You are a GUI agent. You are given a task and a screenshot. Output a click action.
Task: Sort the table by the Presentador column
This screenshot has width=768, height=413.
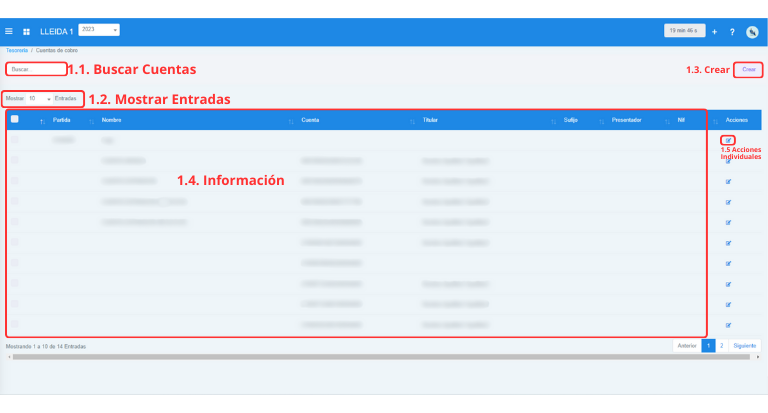pos(626,120)
